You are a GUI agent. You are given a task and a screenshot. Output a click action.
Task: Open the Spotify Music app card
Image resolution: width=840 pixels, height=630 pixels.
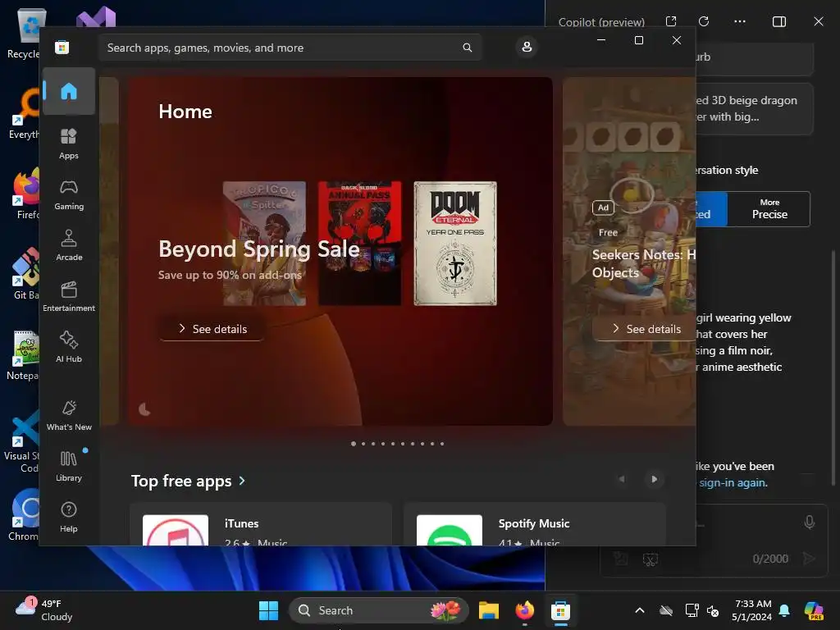coord(535,524)
